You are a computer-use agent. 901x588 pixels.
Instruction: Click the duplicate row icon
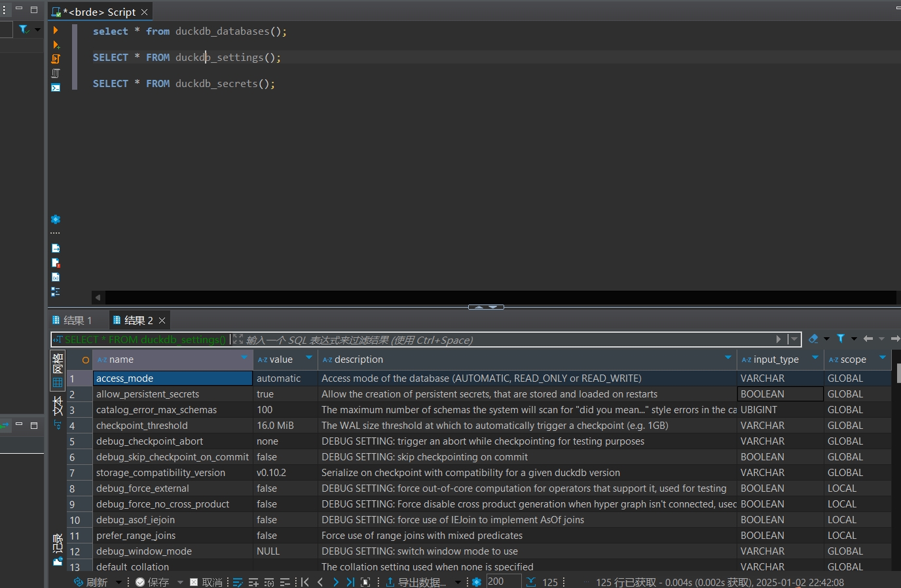(x=269, y=582)
